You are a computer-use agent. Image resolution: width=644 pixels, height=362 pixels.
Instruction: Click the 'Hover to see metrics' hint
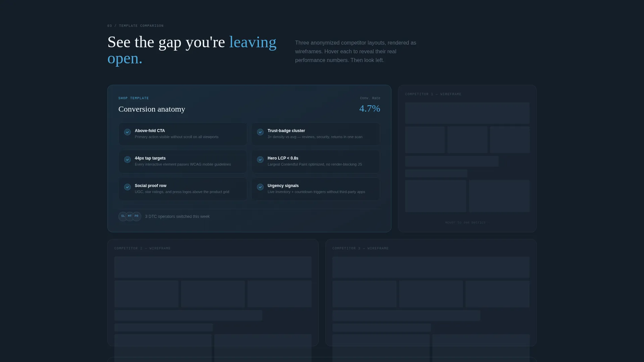click(x=467, y=223)
